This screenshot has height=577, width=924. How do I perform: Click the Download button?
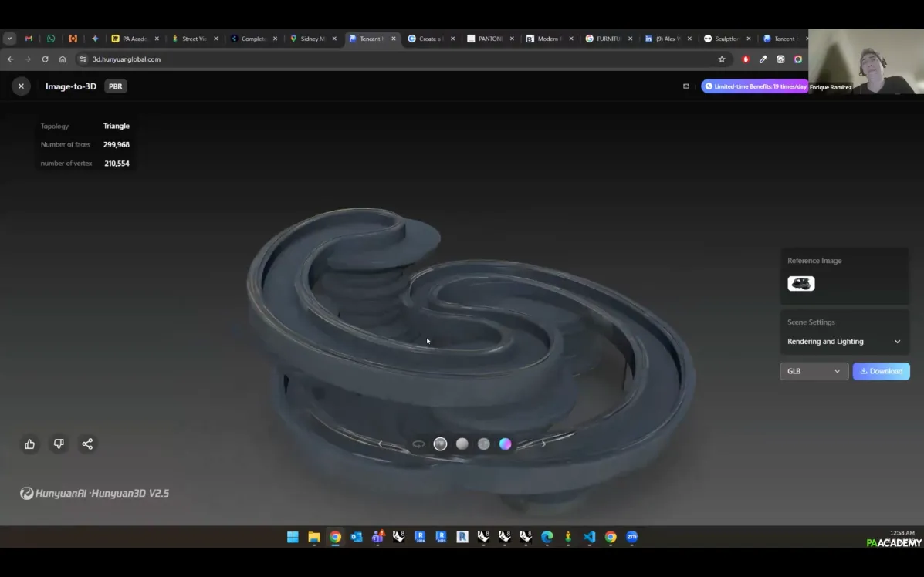881,371
